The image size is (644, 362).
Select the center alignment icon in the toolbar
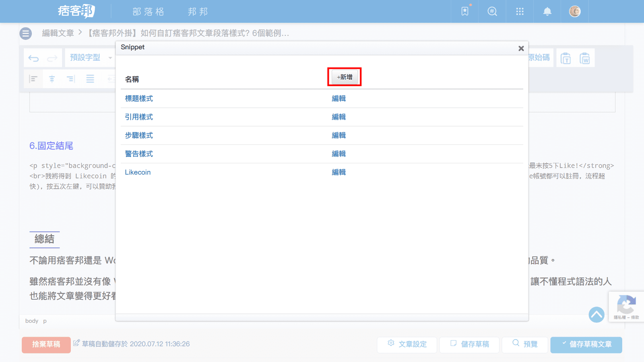point(52,79)
